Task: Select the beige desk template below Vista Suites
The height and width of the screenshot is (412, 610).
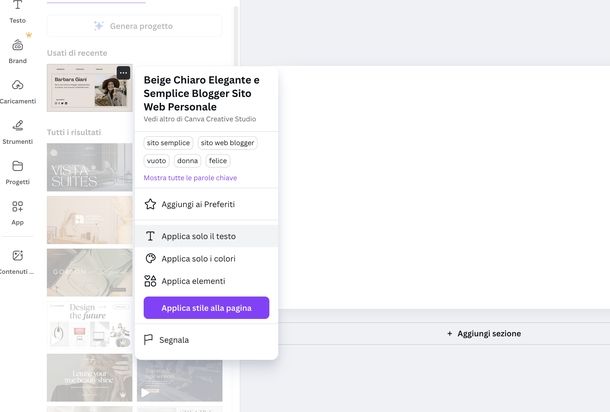Action: (x=89, y=220)
